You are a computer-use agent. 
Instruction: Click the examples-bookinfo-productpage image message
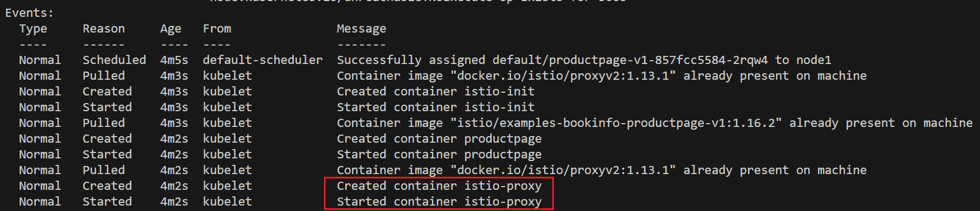(654, 123)
